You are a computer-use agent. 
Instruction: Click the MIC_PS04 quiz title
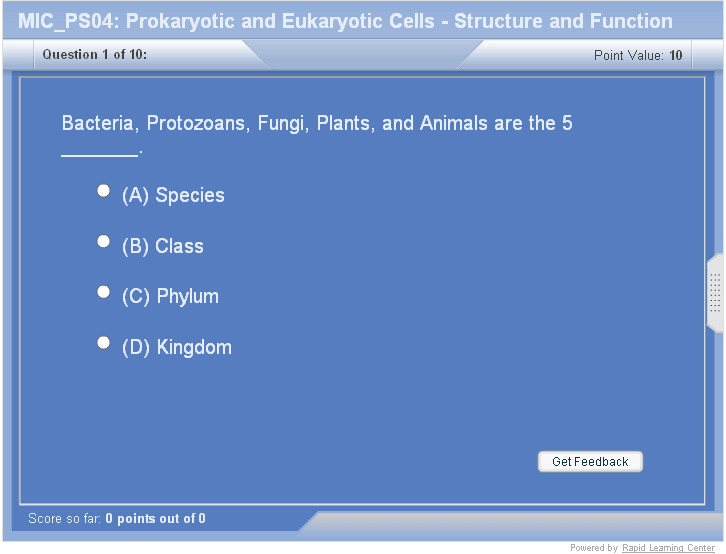pos(345,21)
